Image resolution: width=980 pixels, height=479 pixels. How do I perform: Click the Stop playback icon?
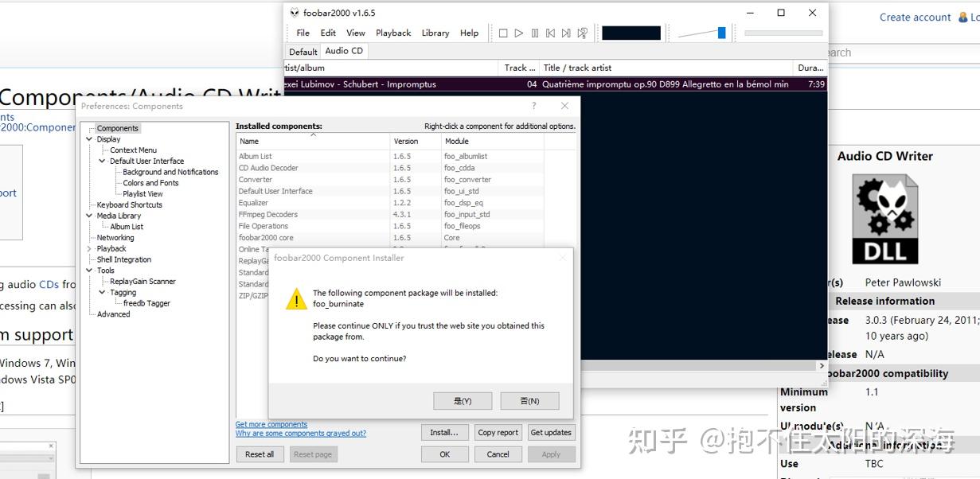(503, 33)
